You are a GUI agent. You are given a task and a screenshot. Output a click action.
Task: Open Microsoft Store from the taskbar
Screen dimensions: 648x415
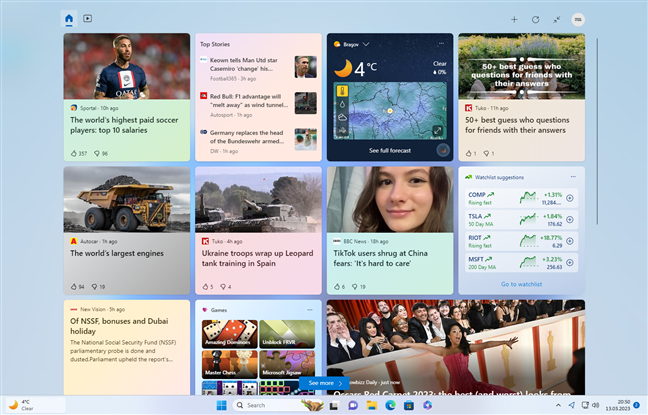click(409, 405)
